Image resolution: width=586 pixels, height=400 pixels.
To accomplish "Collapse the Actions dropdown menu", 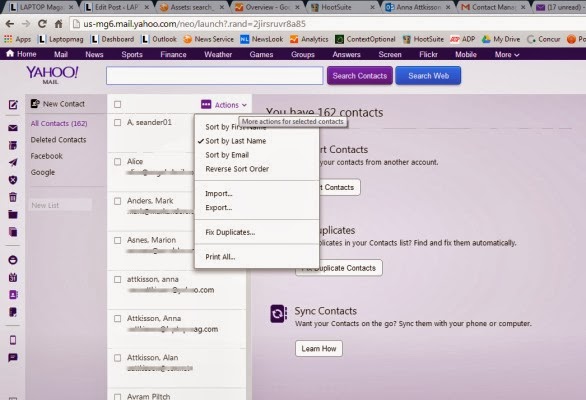I will point(224,105).
